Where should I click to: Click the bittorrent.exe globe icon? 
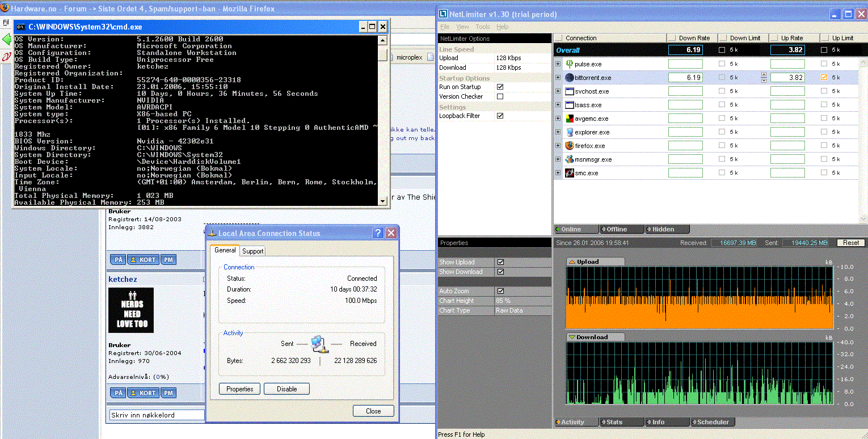tap(570, 78)
